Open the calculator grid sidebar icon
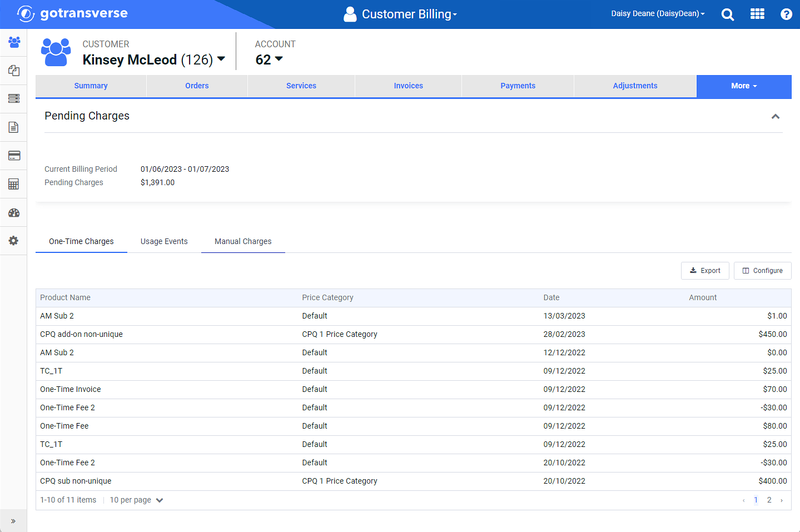Viewport: 800px width, 532px height. pos(14,184)
